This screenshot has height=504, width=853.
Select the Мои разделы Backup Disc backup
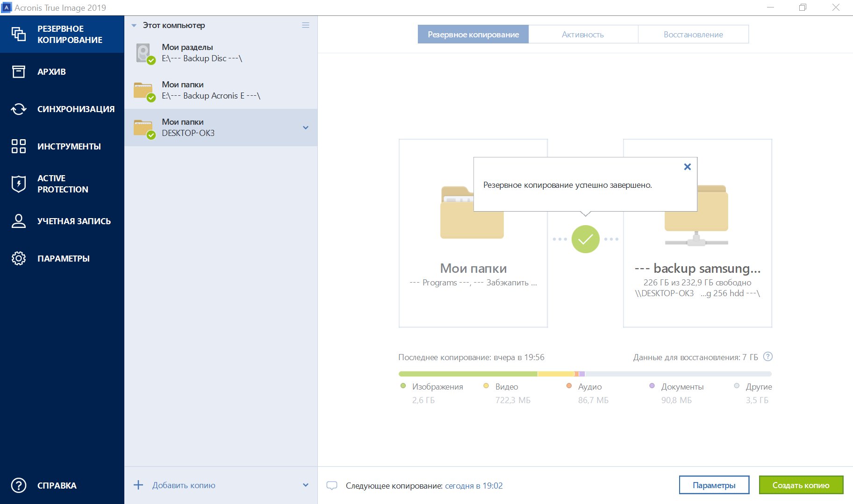coord(221,53)
